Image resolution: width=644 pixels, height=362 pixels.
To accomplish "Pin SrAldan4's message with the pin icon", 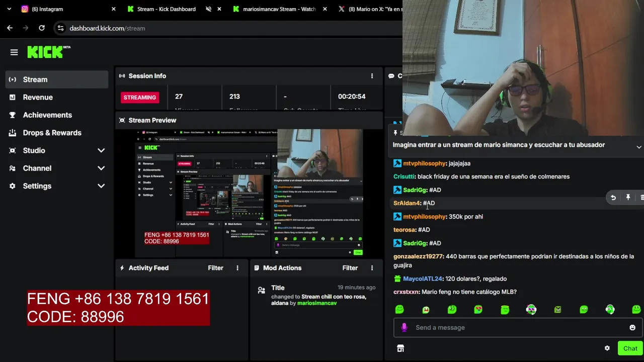I will tap(628, 198).
